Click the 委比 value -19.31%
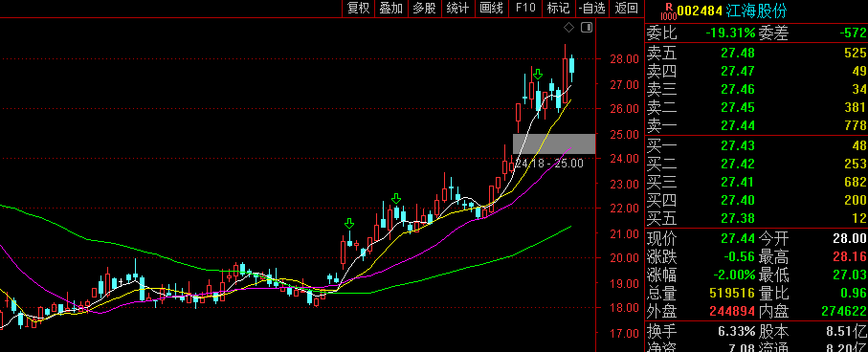 [x=730, y=33]
